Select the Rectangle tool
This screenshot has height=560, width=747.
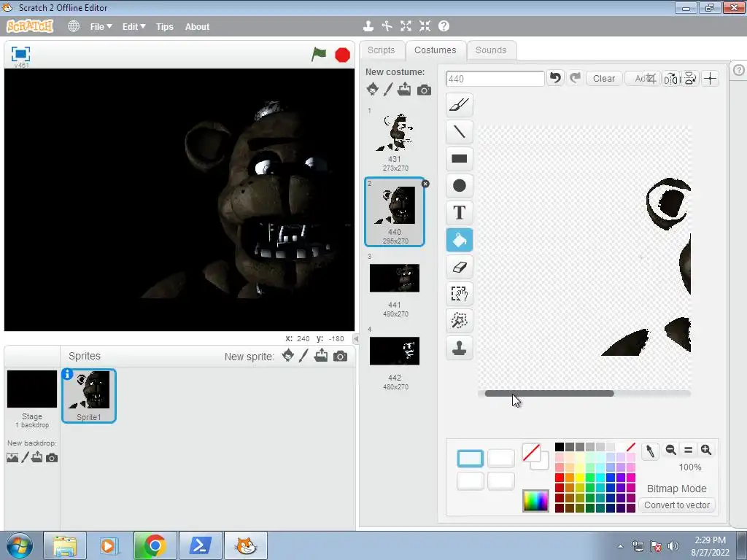coord(460,158)
